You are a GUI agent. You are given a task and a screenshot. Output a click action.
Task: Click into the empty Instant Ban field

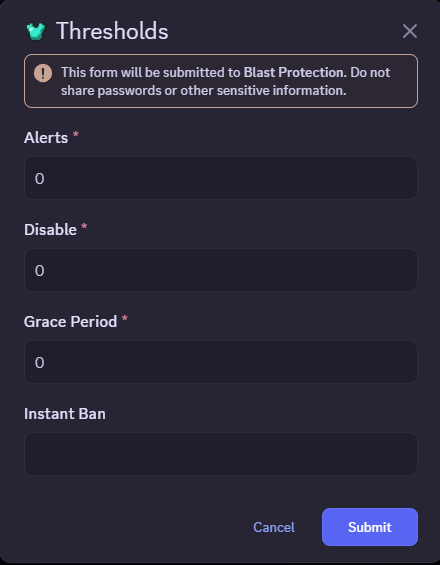click(221, 454)
